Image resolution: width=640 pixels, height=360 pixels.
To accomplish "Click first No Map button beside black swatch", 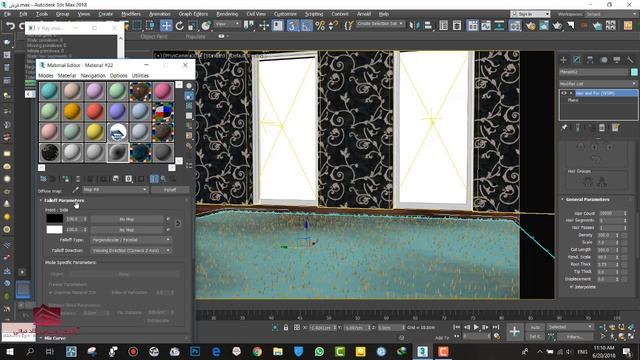I will (x=127, y=219).
